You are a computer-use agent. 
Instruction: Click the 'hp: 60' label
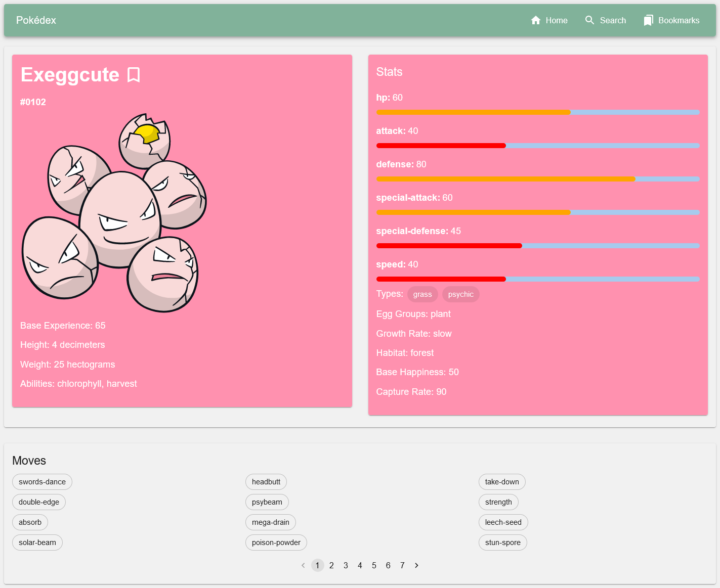390,98
